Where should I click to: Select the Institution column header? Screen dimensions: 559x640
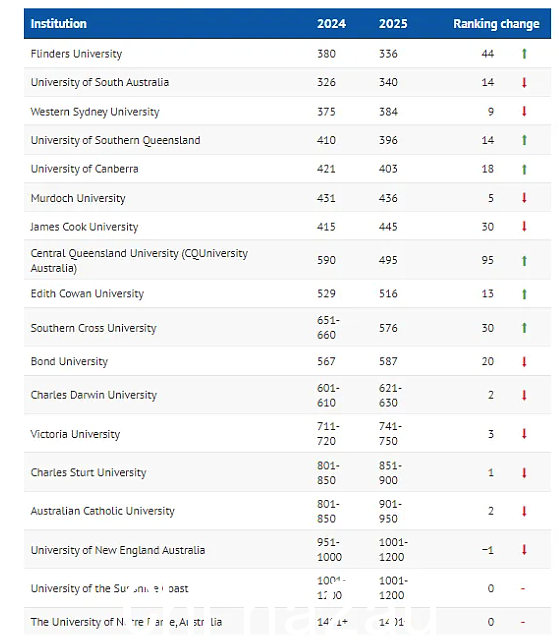[x=59, y=24]
